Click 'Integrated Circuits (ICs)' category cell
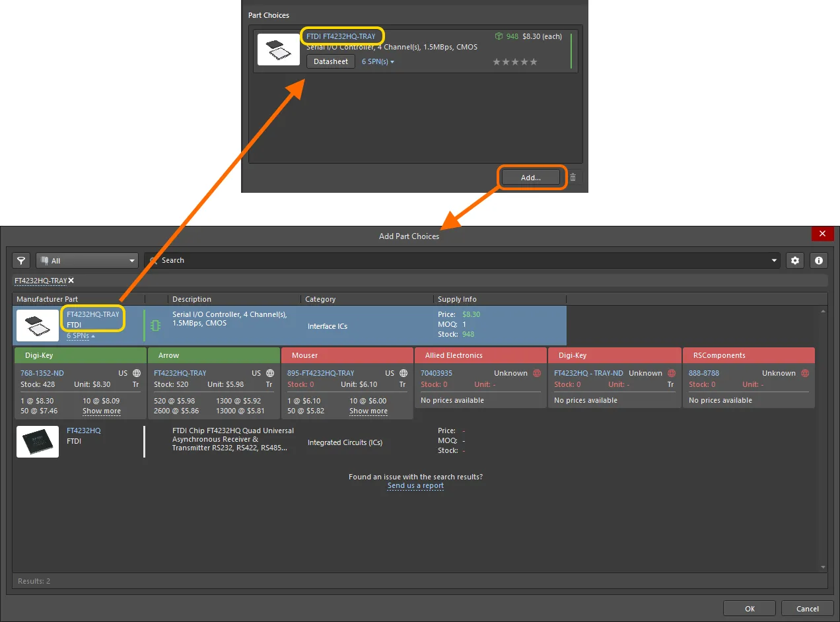The width and height of the screenshot is (840, 622). [x=345, y=442]
